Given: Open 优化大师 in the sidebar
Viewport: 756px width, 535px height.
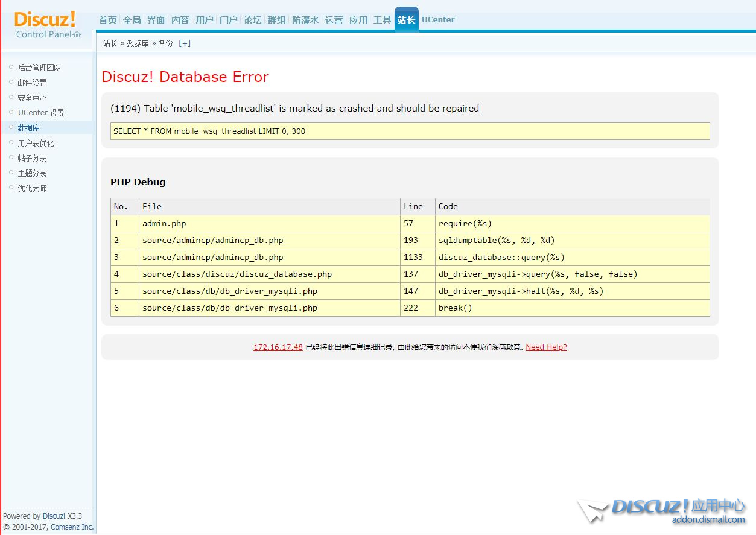Looking at the screenshot, I should coord(32,188).
